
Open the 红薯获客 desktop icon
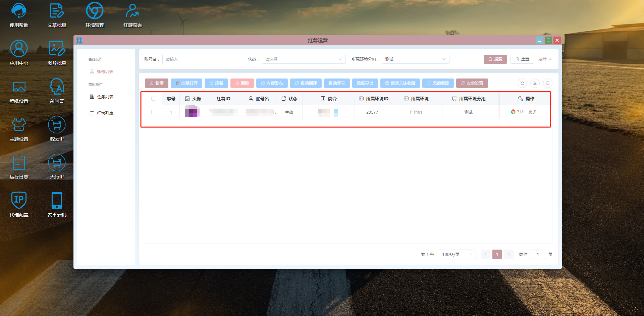tap(132, 15)
